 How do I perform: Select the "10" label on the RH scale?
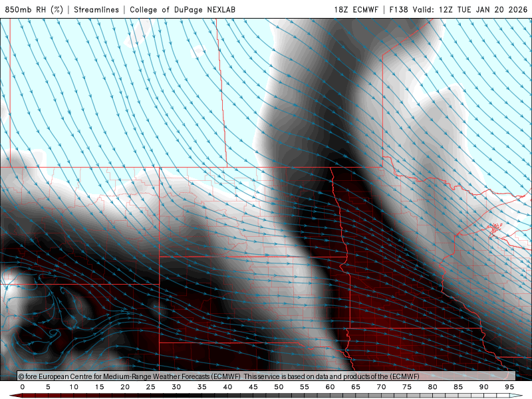[74, 387]
